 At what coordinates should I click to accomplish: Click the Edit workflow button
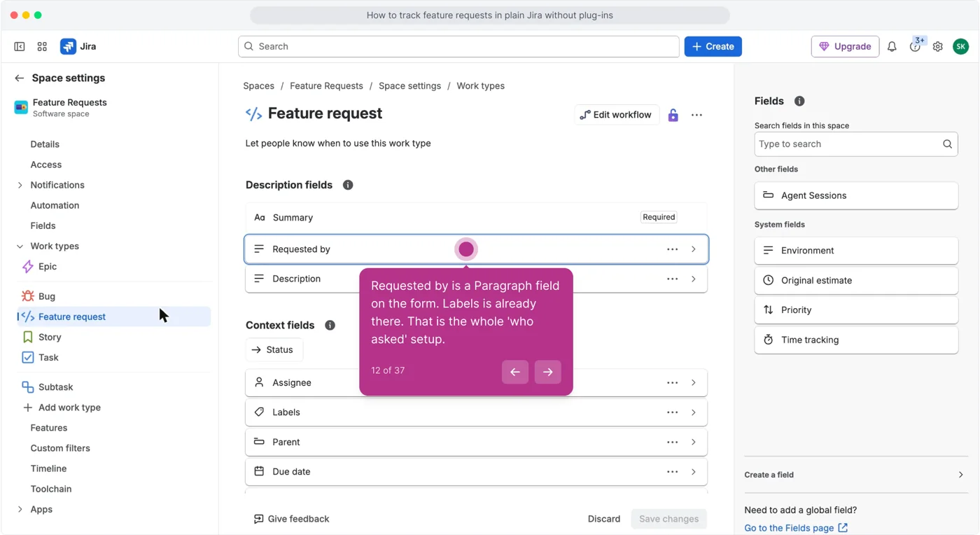[x=616, y=115]
